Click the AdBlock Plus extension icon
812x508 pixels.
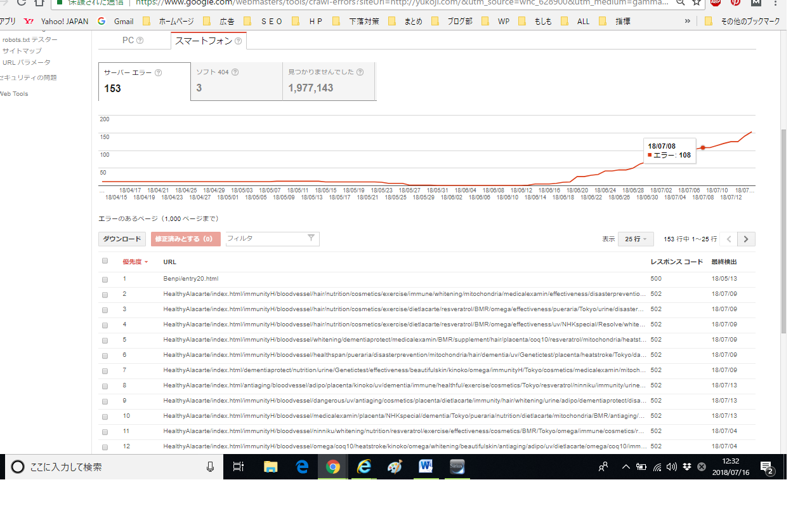[715, 3]
